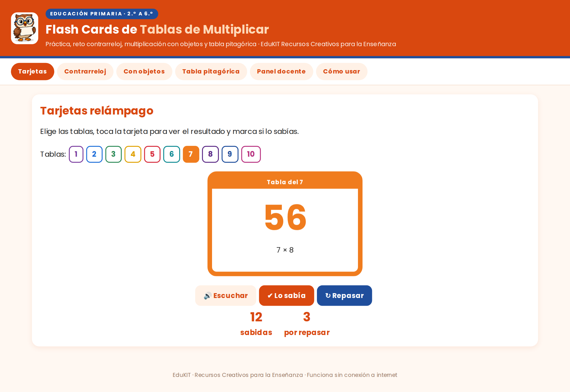Flip the flash card showing 56
The width and height of the screenshot is (570, 392).
[285, 224]
